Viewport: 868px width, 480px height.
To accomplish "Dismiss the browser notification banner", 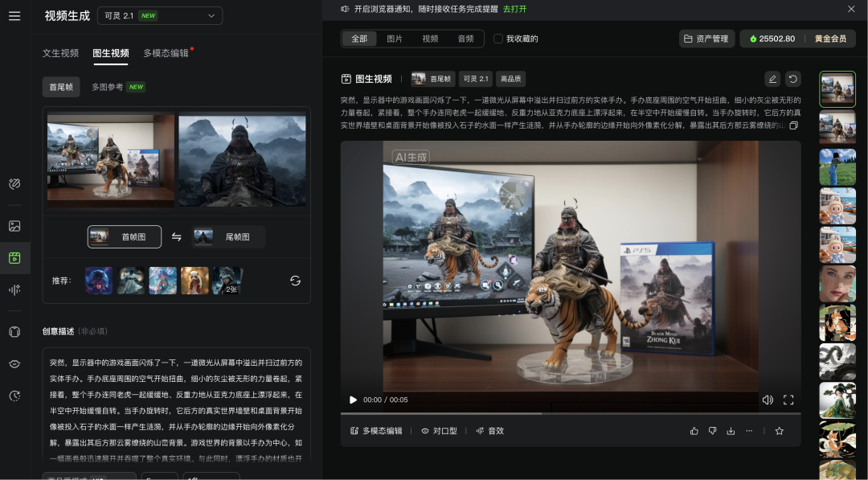I will click(851, 9).
